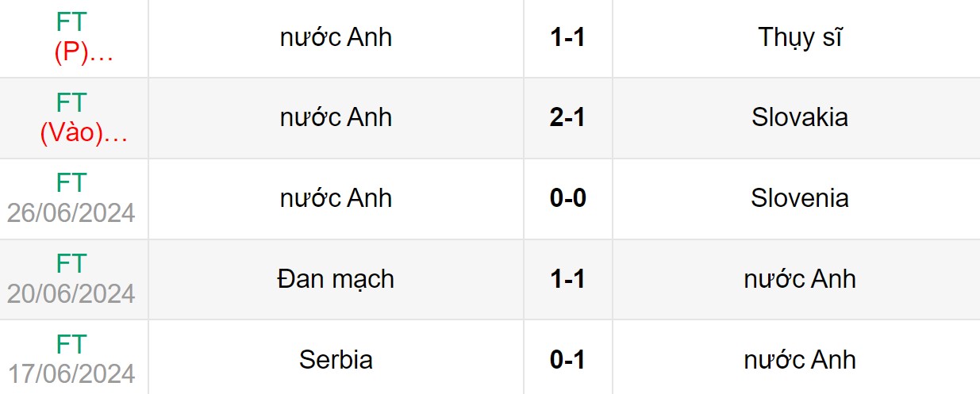Viewport: 980px width, 394px height.
Task: Click nước Anh in the Slovakia row
Action: click(x=336, y=117)
